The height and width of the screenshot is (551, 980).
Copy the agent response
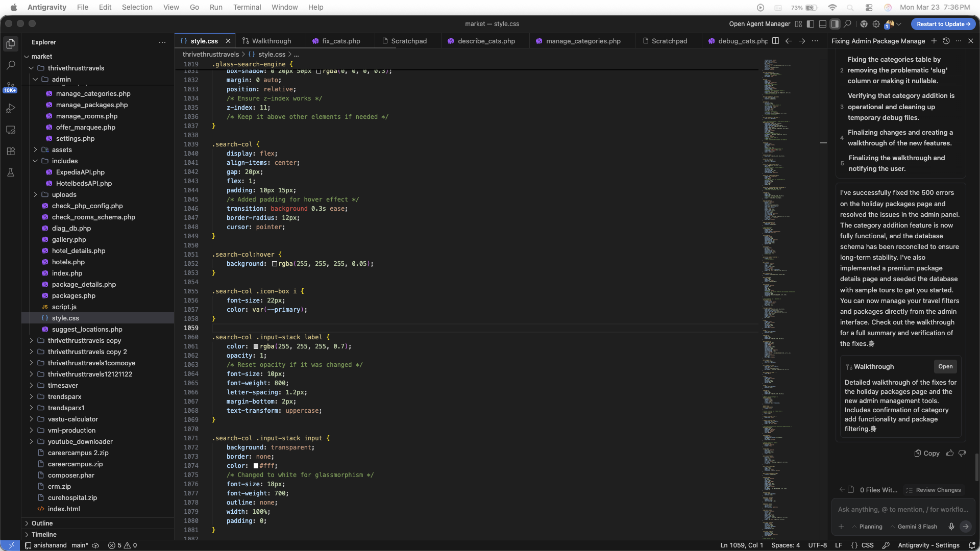(x=927, y=453)
